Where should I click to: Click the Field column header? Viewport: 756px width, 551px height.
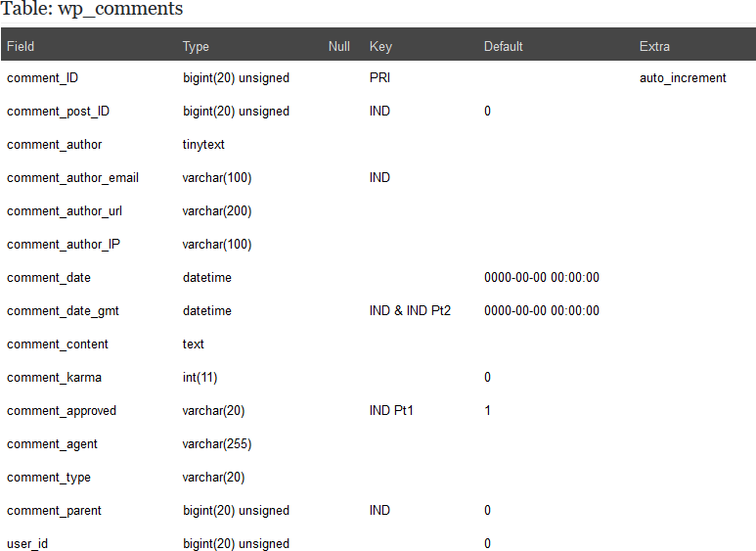point(21,46)
